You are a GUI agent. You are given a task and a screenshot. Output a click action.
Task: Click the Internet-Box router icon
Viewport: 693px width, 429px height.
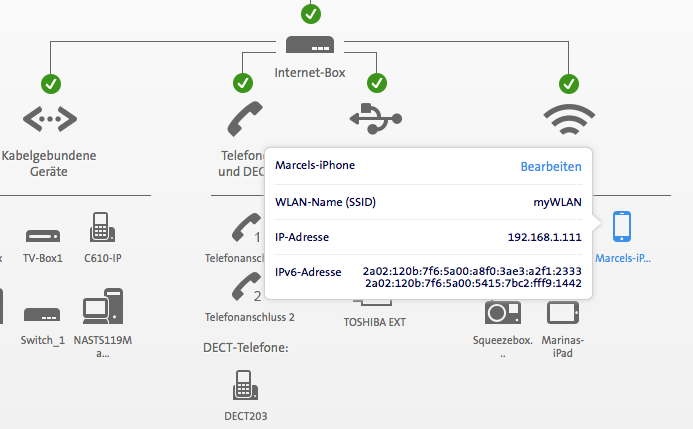coord(311,47)
